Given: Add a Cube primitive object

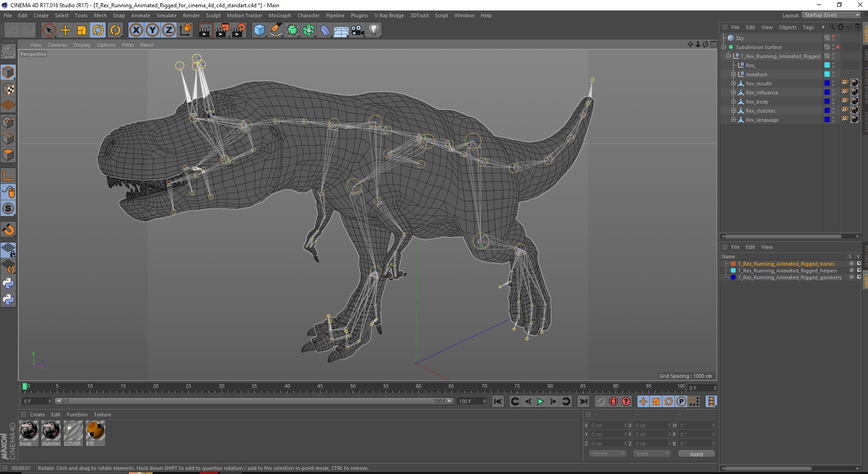Looking at the screenshot, I should point(259,30).
